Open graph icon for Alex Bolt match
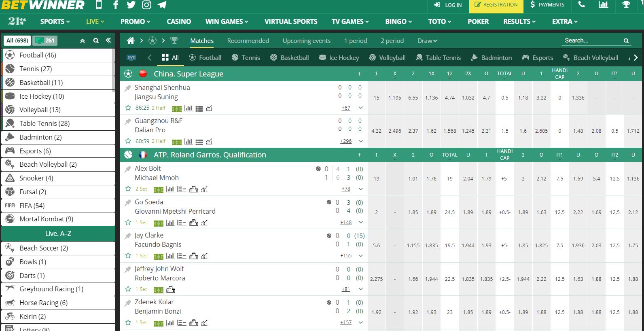Screen dimensions: 644x331 click(204, 189)
